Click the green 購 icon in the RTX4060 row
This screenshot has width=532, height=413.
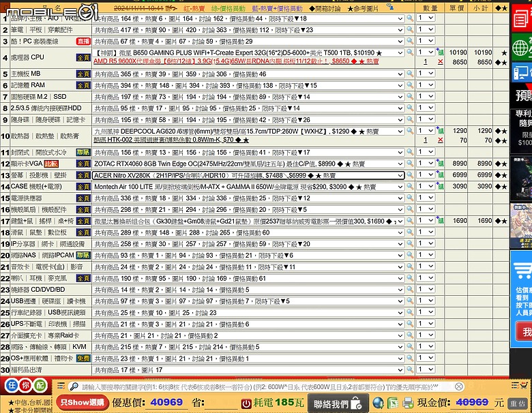coord(440,164)
